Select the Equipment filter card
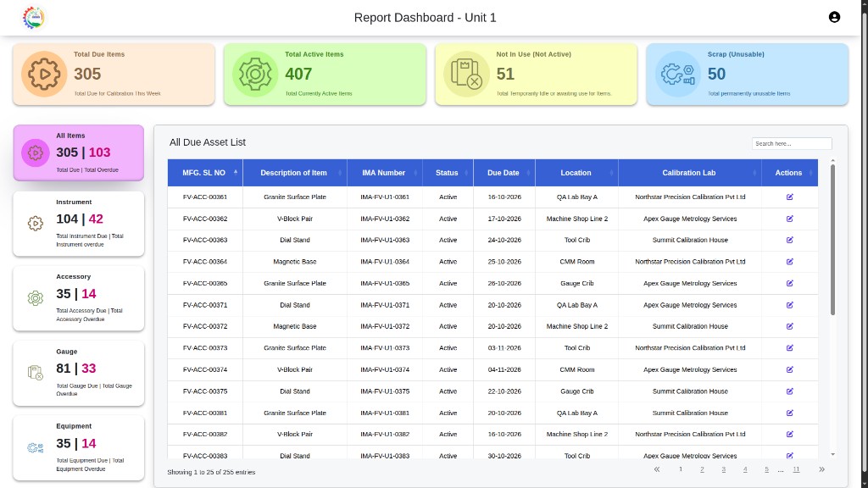This screenshot has height=488, width=868. pyautogui.click(x=79, y=448)
